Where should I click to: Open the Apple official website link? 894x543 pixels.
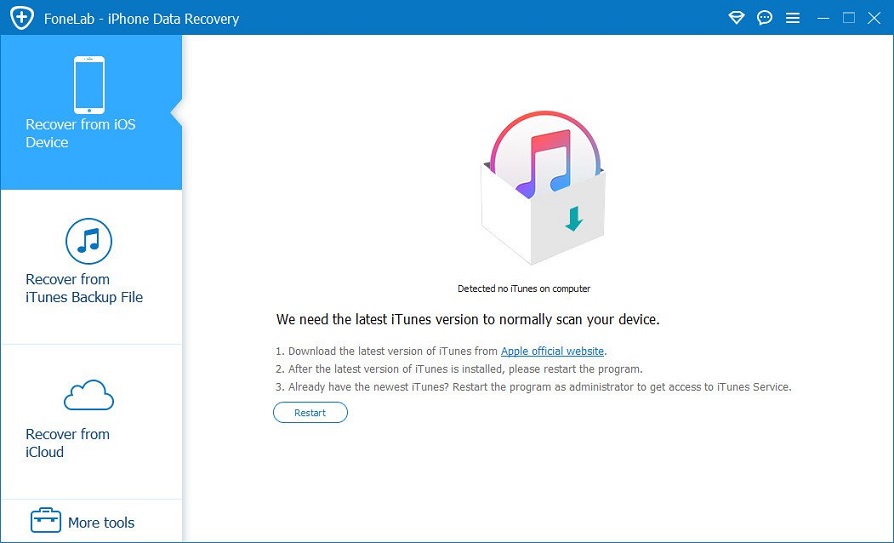(552, 351)
